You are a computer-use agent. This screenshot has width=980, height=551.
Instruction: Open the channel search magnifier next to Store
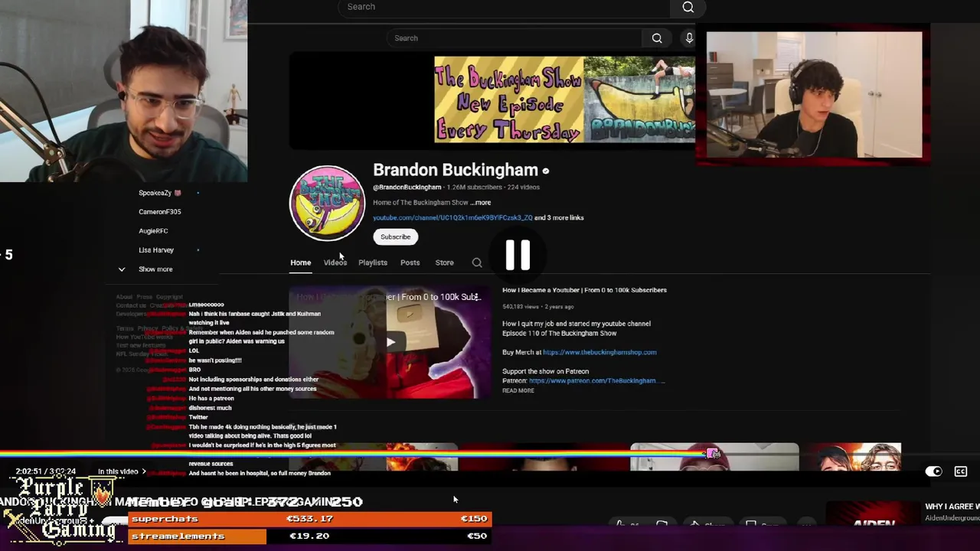point(477,262)
